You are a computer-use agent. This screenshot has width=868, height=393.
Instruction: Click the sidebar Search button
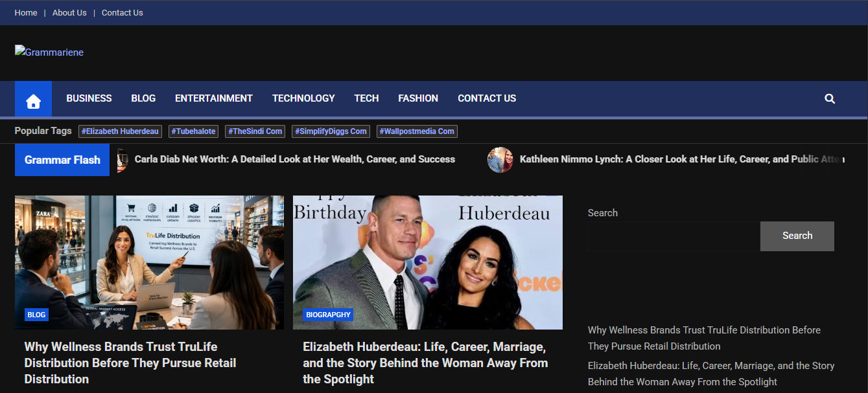[797, 236]
